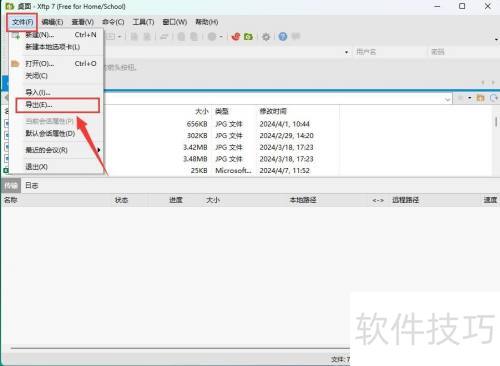This screenshot has width=500, height=366.
Task: Open the 窗口(W) menu
Action: coord(174,22)
